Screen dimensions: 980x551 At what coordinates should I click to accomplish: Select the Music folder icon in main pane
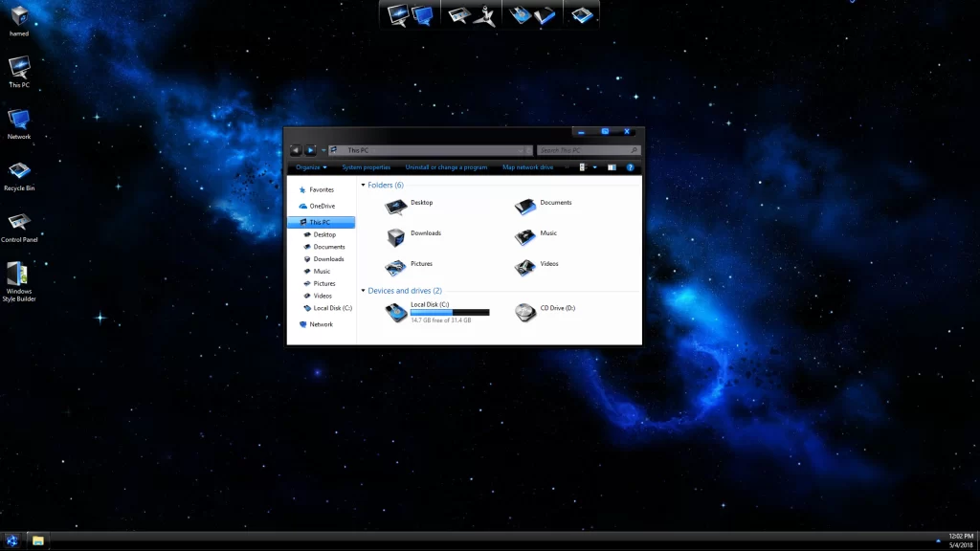tap(525, 237)
